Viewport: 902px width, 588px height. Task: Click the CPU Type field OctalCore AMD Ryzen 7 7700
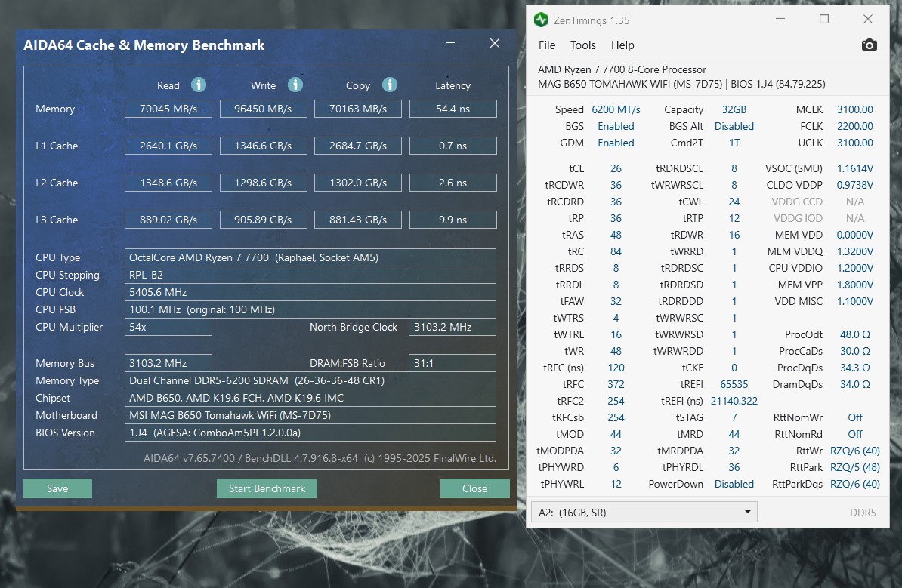[310, 257]
